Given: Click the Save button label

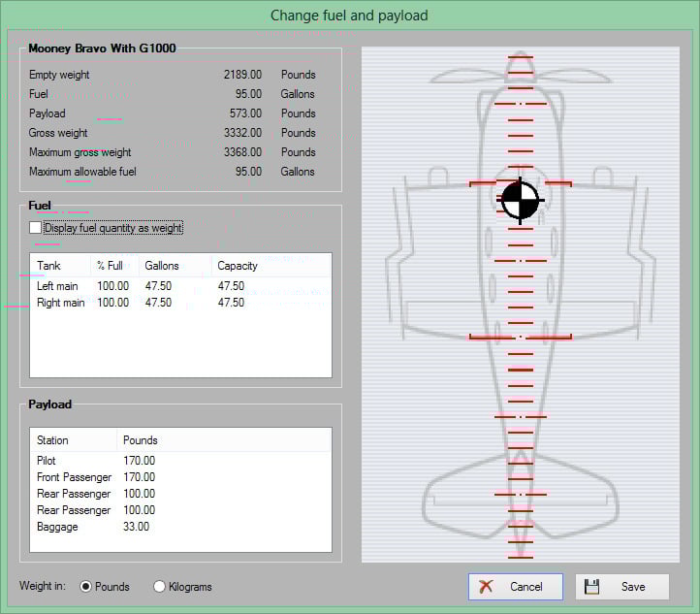Looking at the screenshot, I should (x=633, y=586).
